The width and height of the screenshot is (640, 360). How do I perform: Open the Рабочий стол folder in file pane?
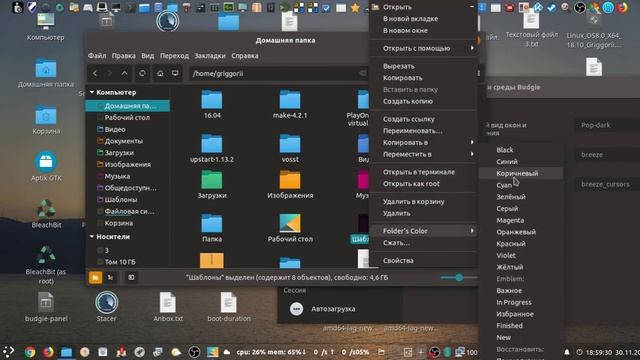[x=290, y=228]
